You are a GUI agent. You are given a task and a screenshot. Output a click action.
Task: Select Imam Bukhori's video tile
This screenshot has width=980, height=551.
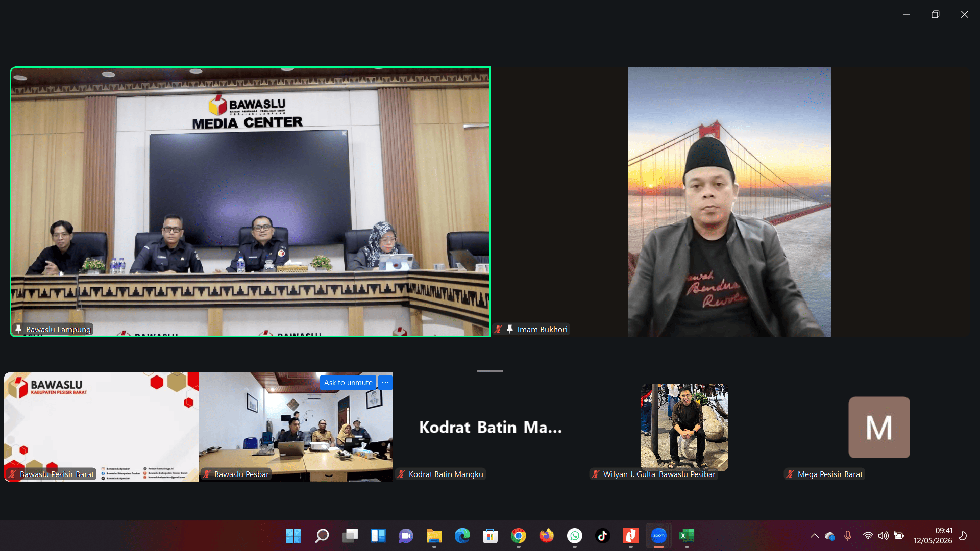coord(730,202)
